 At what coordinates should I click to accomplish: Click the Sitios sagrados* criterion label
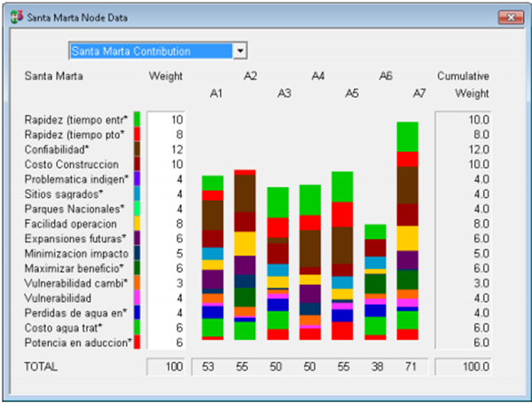pyautogui.click(x=65, y=194)
